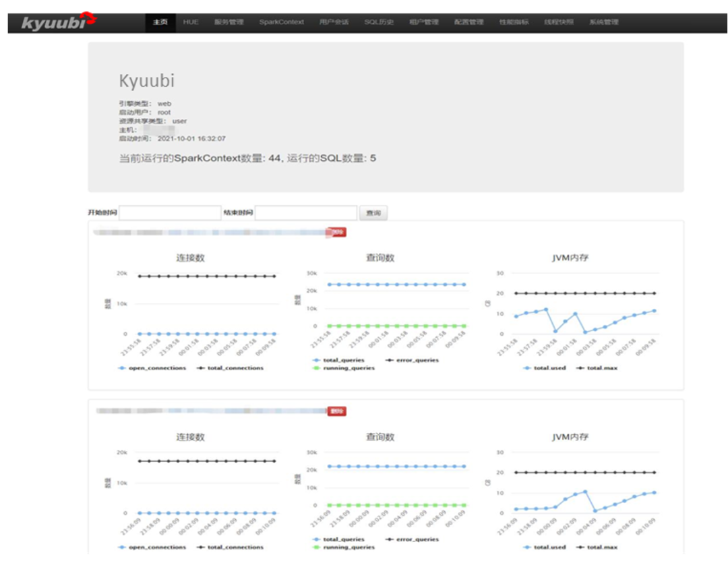Switch to 用户会话 page
The height and width of the screenshot is (588, 728).
pyautogui.click(x=334, y=22)
